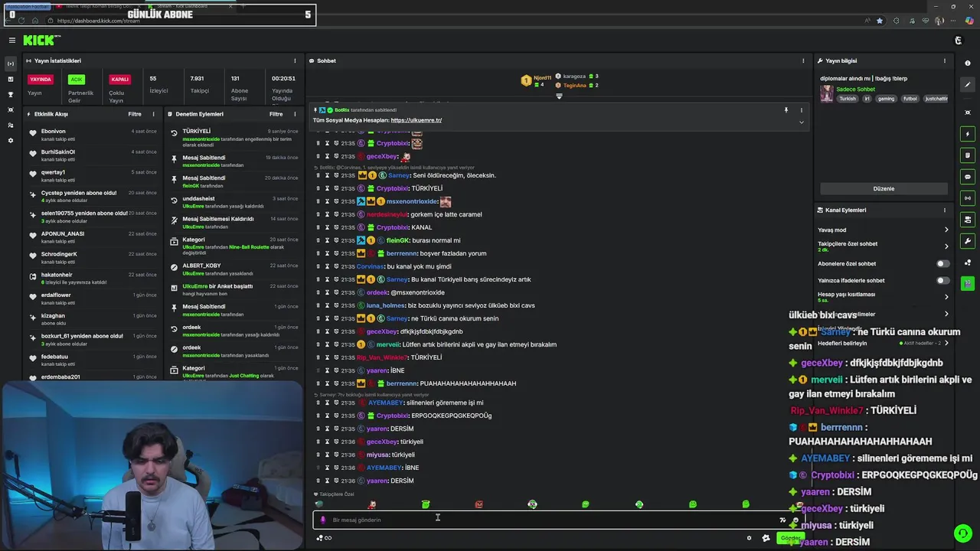
Task: Click the purple microphone icon in message box
Action: (322, 520)
